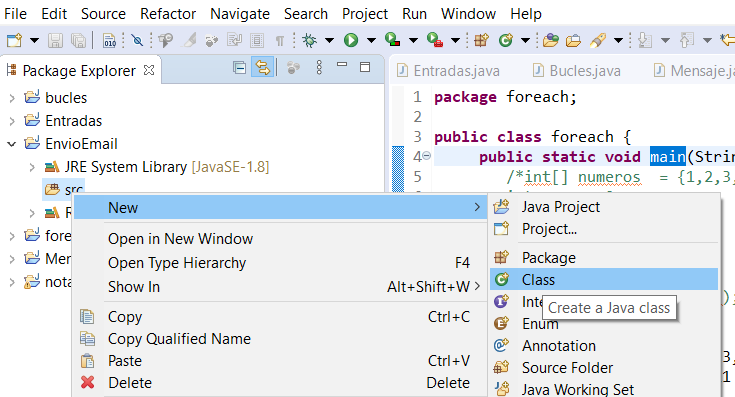Click the Package Explorer filter/focus icon
The height and width of the screenshot is (397, 735).
pyautogui.click(x=293, y=68)
